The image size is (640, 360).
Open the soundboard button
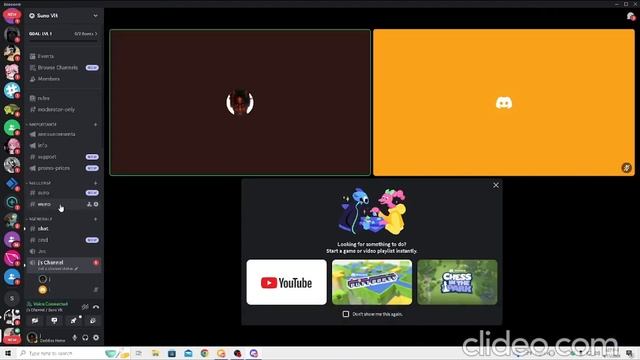coord(93,321)
